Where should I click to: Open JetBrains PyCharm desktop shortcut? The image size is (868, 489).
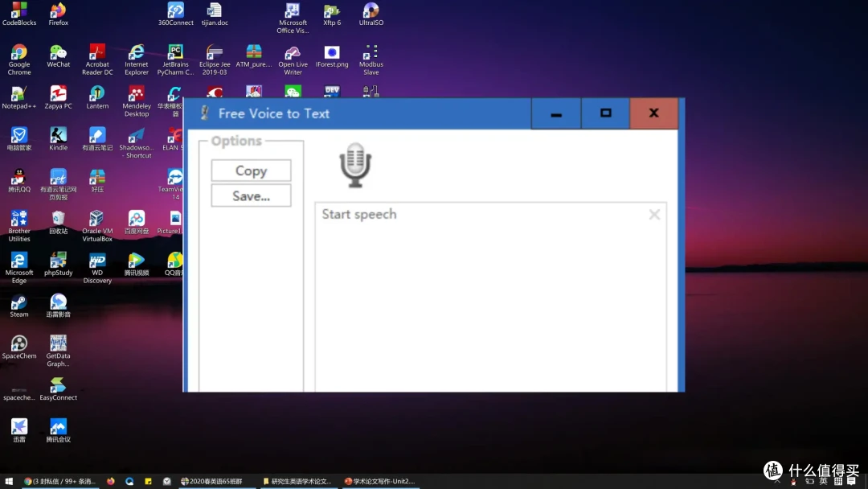click(x=175, y=60)
